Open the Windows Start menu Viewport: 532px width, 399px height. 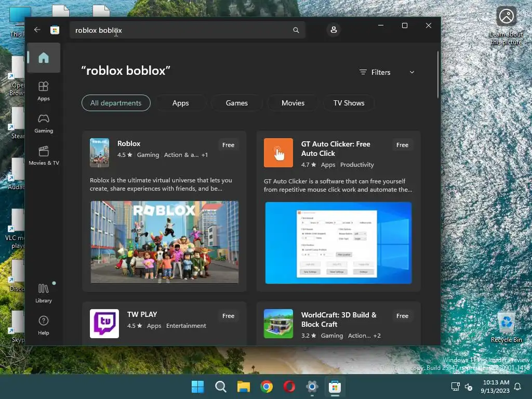(197, 387)
